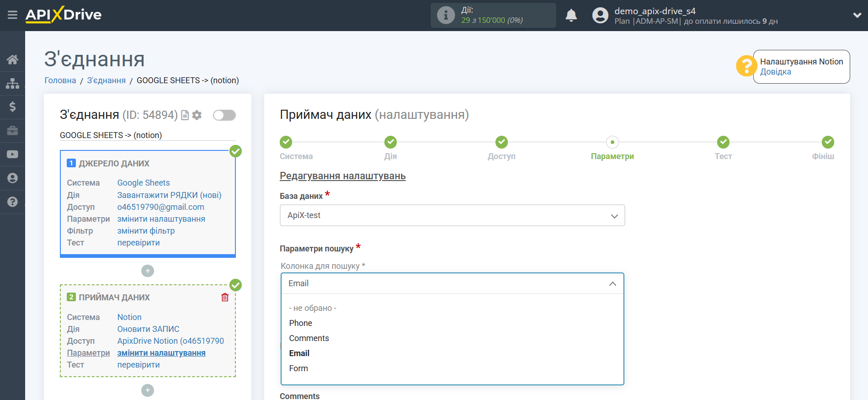Click source перевірити test link
The height and width of the screenshot is (400, 868).
coord(138,243)
